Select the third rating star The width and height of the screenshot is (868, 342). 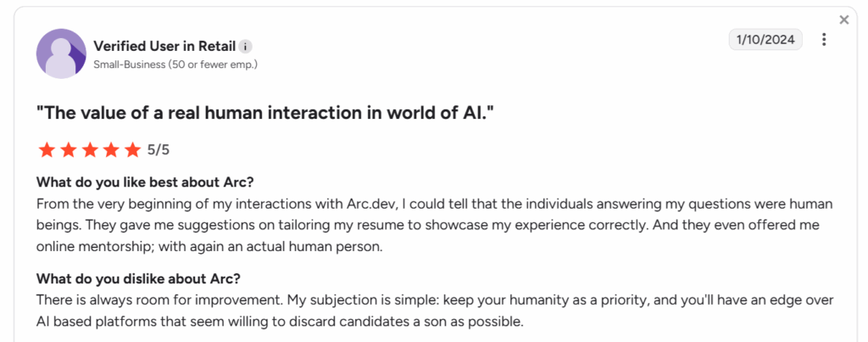point(90,149)
